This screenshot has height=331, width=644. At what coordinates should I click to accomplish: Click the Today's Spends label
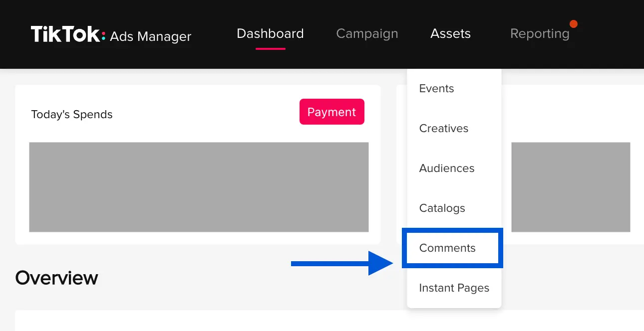click(x=72, y=115)
